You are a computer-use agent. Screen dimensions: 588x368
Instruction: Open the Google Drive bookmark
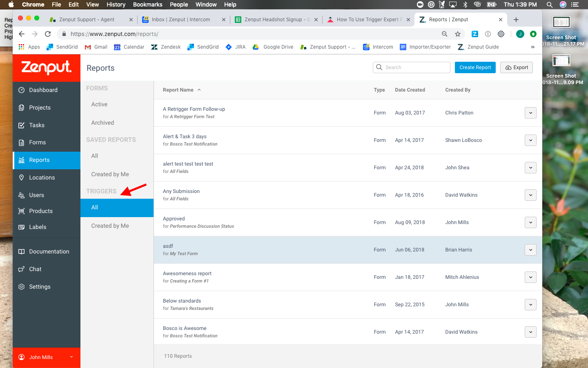(273, 47)
